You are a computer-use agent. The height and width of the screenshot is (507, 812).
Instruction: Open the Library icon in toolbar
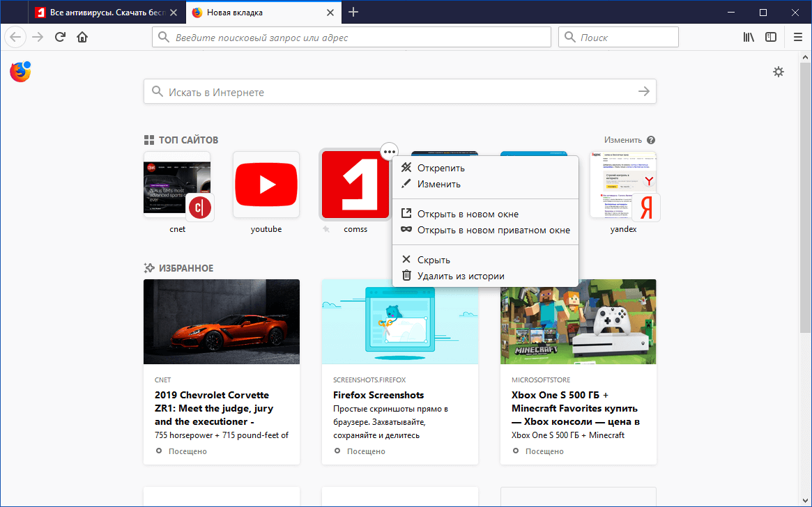coord(749,37)
